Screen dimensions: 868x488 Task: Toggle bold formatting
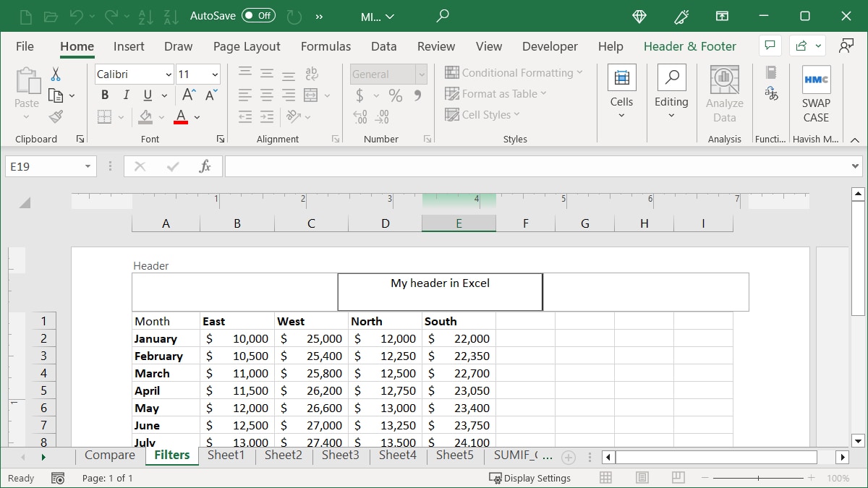(x=104, y=94)
